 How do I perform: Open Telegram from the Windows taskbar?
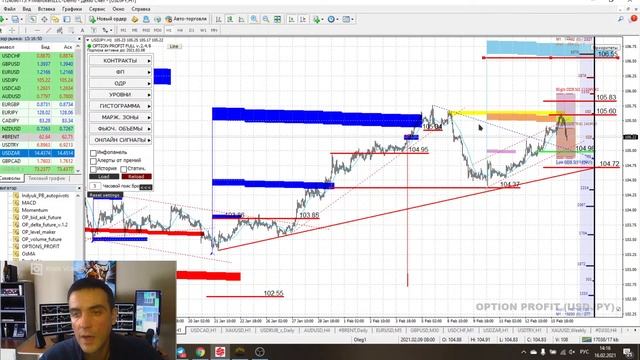(182, 352)
